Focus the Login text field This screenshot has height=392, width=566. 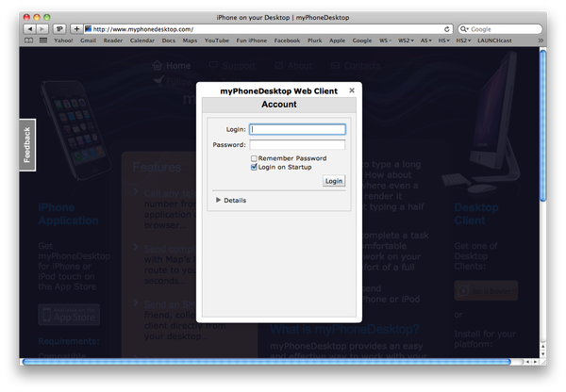(x=297, y=129)
